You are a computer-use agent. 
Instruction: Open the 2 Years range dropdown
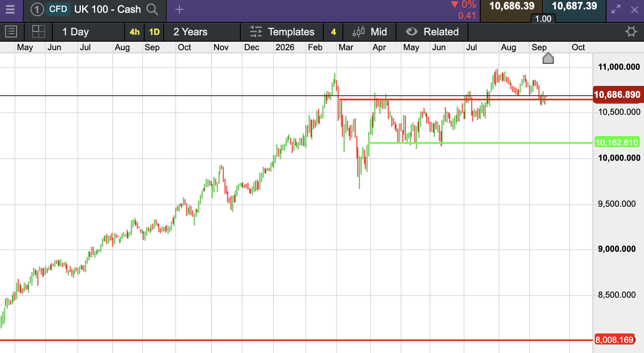(x=190, y=32)
